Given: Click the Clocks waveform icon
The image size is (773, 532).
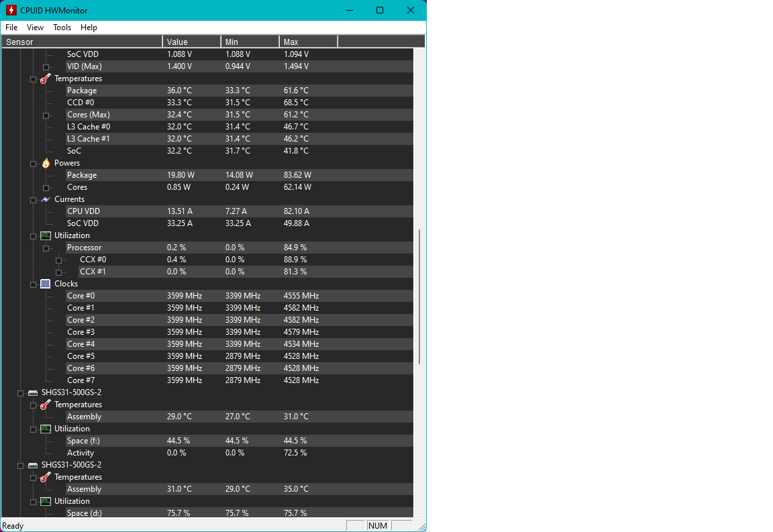Looking at the screenshot, I should click(46, 284).
